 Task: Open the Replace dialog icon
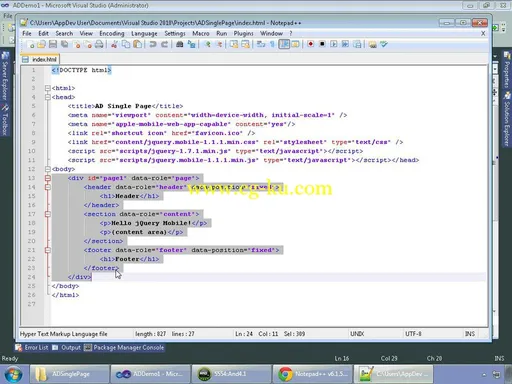click(191, 44)
